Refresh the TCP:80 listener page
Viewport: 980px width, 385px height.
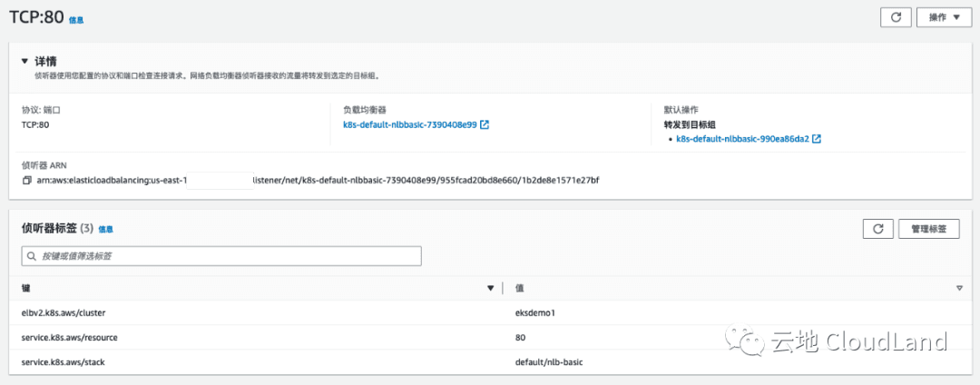click(896, 17)
